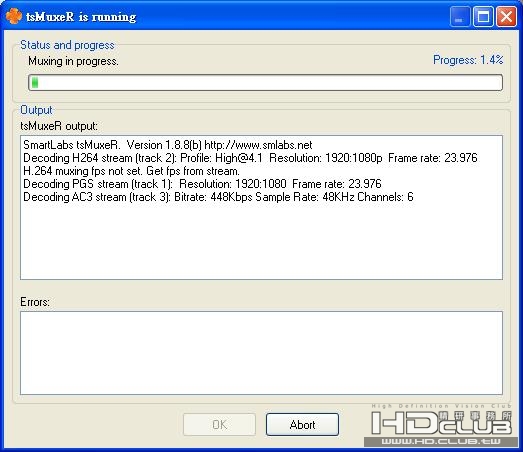
Task: Click the 'Muxing in progress.' status text
Action: (73, 61)
